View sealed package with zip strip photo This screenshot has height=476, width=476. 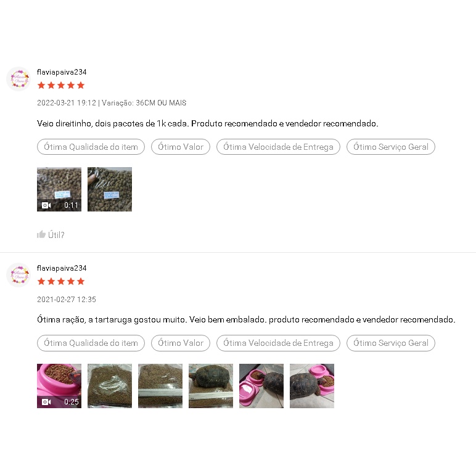[160, 386]
